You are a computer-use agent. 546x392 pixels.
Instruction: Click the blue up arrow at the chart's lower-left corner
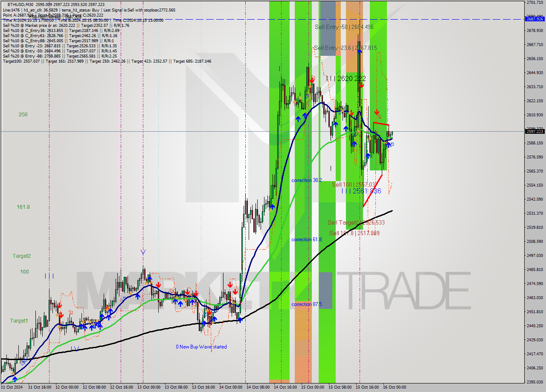click(15, 379)
